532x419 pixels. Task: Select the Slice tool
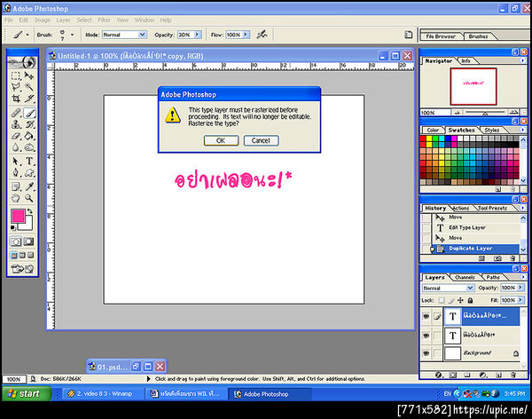[x=29, y=99]
